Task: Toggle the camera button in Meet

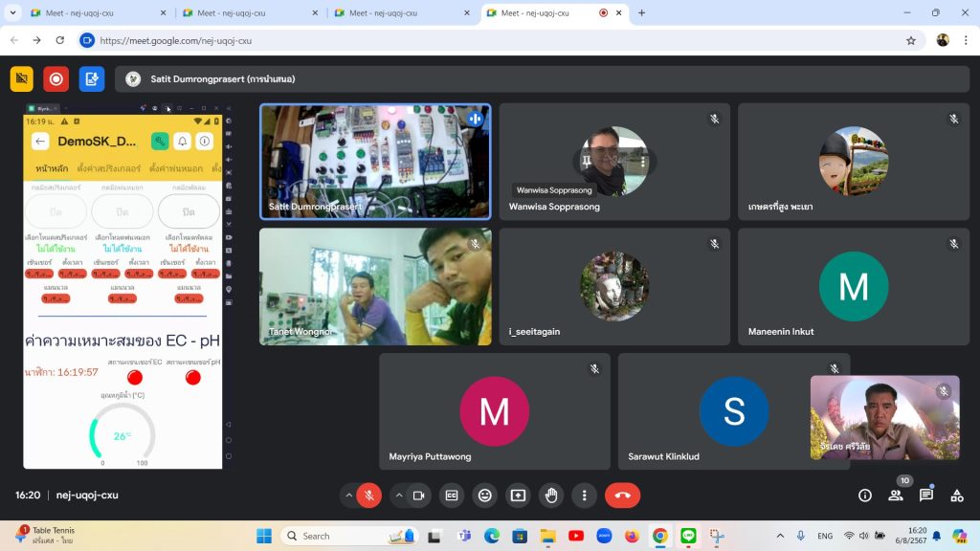Action: tap(419, 496)
